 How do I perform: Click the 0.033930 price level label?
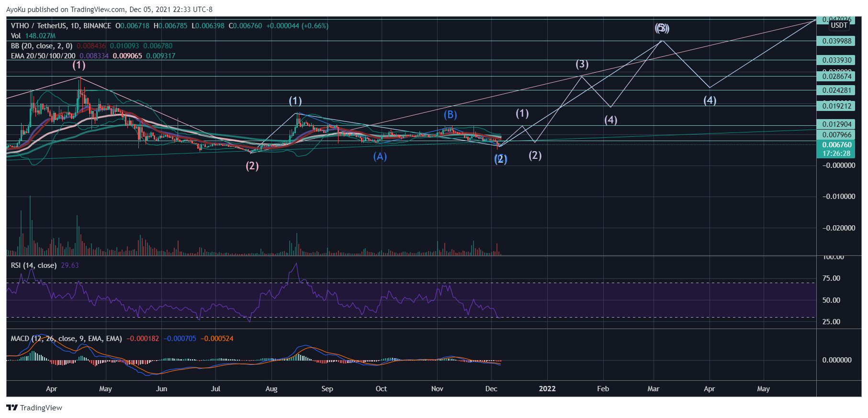point(836,60)
